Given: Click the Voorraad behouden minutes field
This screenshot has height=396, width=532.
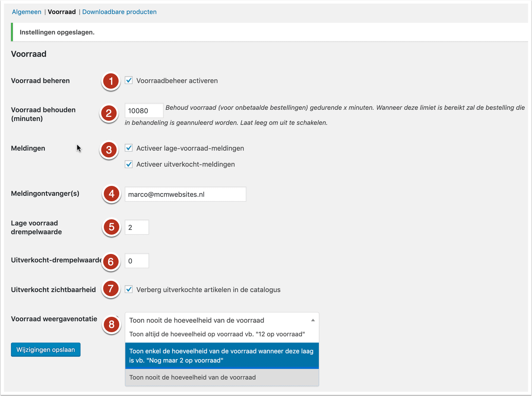Looking at the screenshot, I should (x=144, y=111).
